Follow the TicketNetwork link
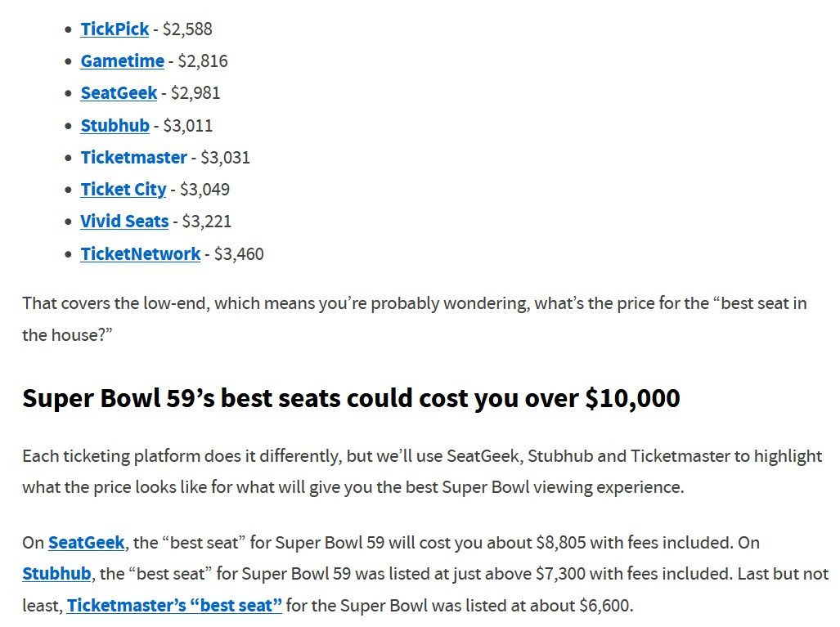The image size is (840, 627). click(x=140, y=254)
